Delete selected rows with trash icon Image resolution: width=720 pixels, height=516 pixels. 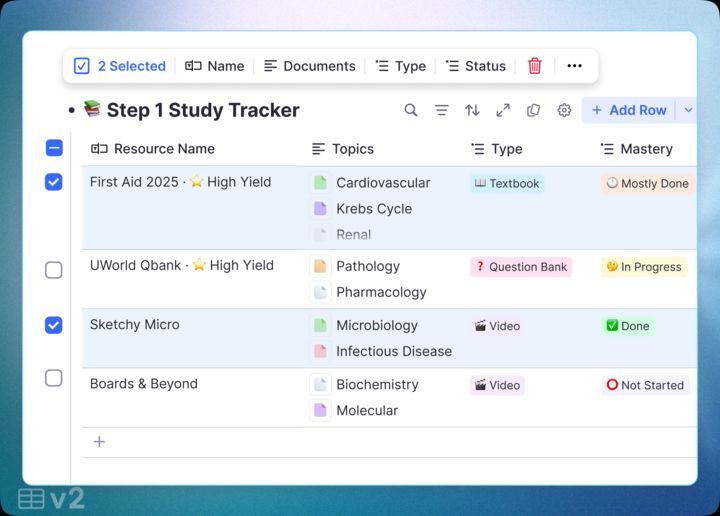tap(534, 66)
